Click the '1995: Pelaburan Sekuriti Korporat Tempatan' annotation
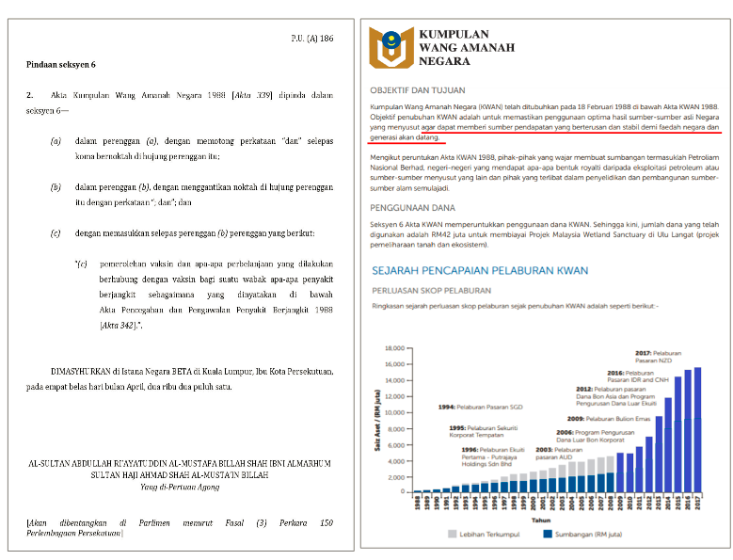This screenshot has width=733, height=560. point(484,431)
